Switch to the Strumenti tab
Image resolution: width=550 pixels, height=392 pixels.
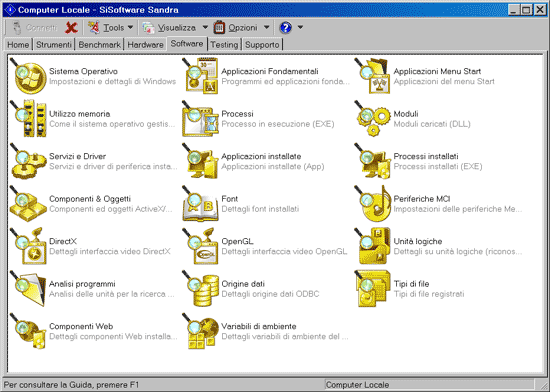coord(54,45)
